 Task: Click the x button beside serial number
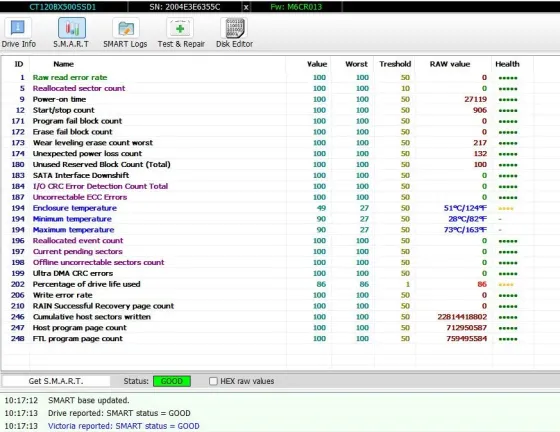246,7
